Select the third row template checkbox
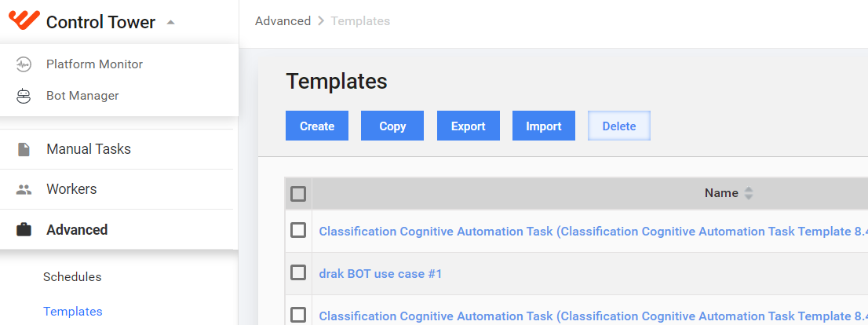 point(298,315)
